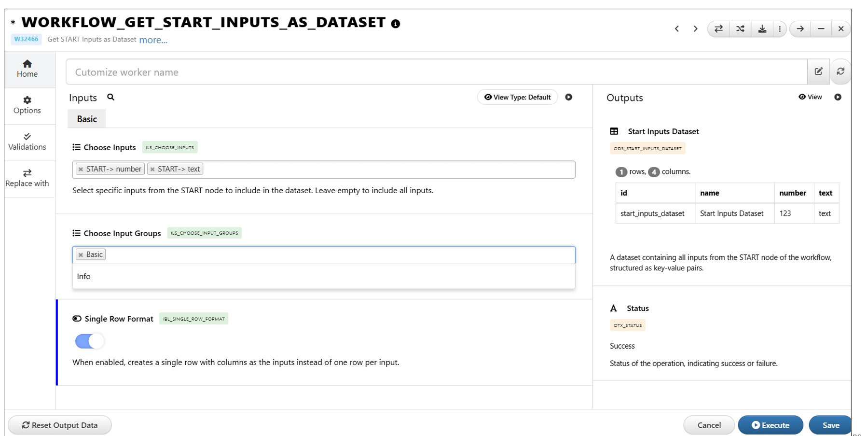Remove the START-> number tag

click(81, 169)
